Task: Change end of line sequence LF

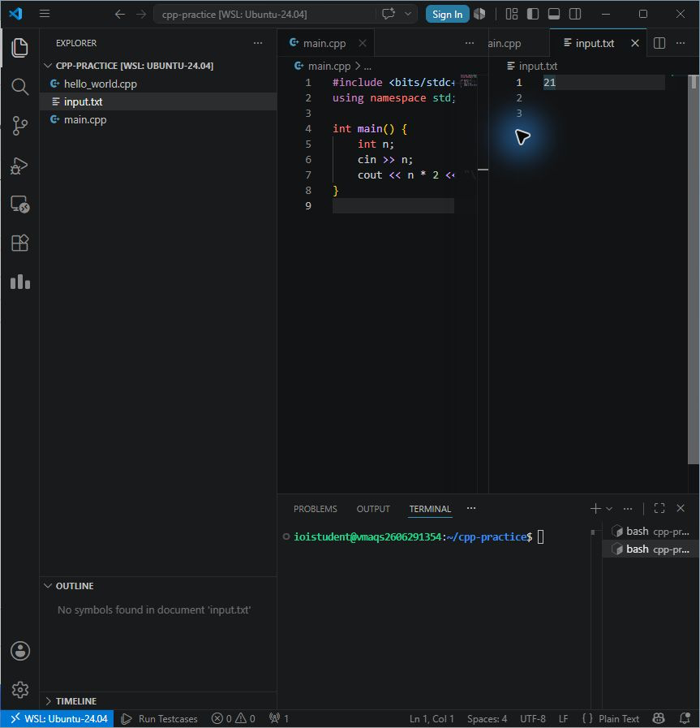Action: click(x=563, y=719)
